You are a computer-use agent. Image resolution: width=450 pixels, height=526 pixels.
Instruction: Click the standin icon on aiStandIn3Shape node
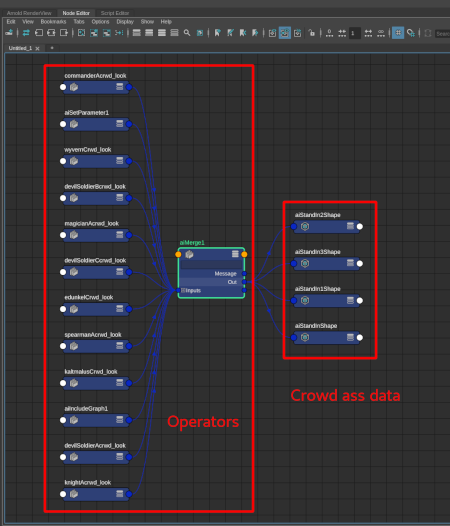pyautogui.click(x=305, y=263)
